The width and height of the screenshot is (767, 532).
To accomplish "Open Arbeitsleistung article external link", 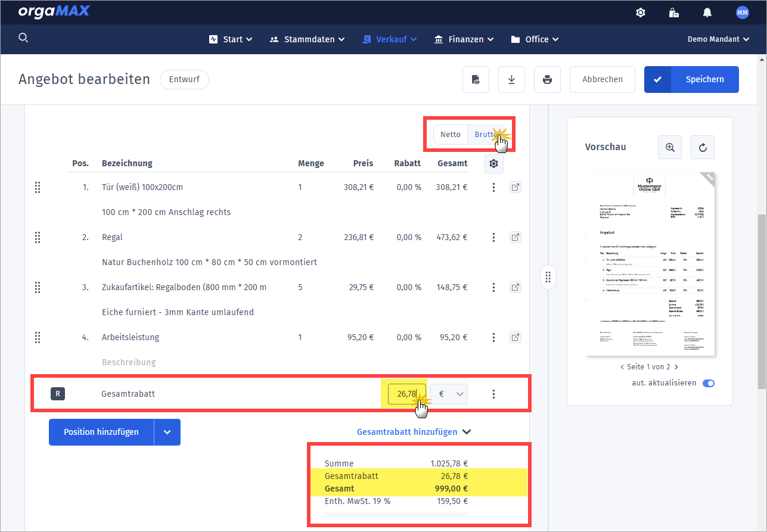I will (x=516, y=337).
